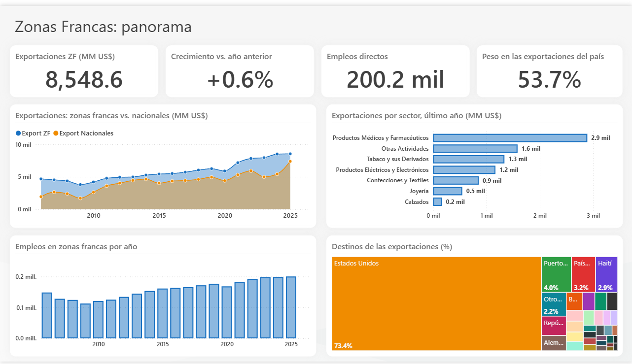
Task: Click the 'Peso en las exportaciones del país' title
Action: click(x=543, y=57)
